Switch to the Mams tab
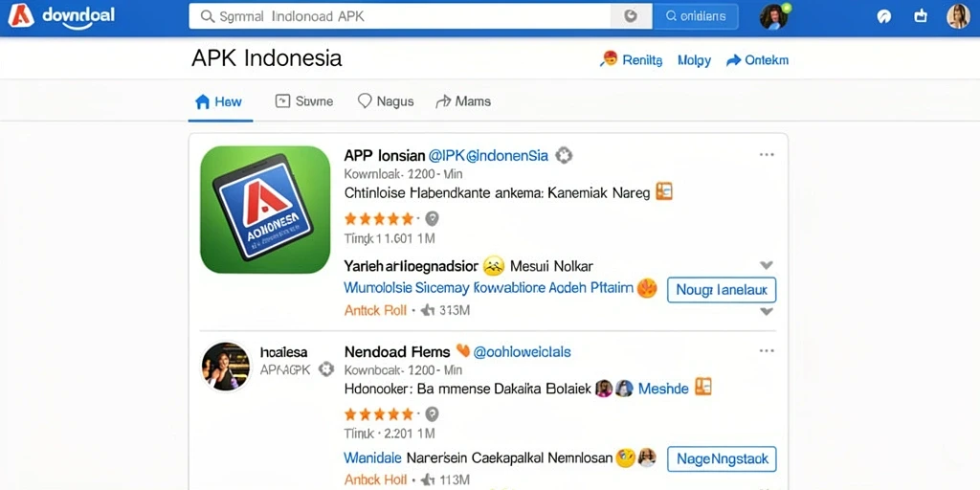The width and height of the screenshot is (980, 490). pyautogui.click(x=464, y=101)
